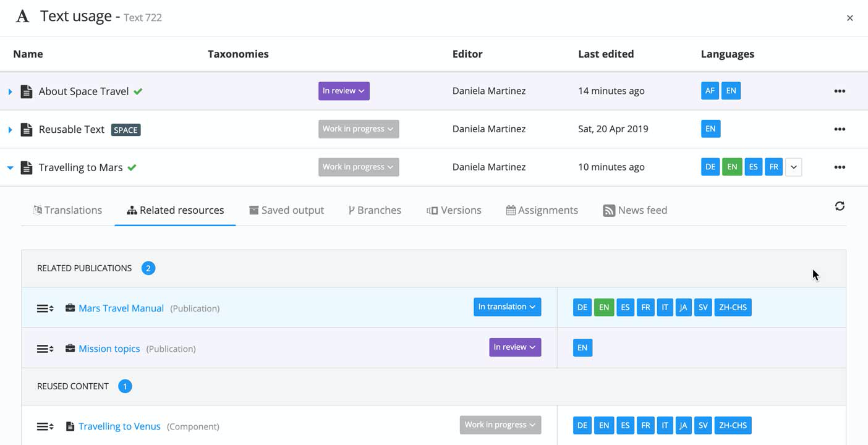Screen dimensions: 868x445
Task: Collapse the Travelling to Mars row
Action: pos(10,167)
